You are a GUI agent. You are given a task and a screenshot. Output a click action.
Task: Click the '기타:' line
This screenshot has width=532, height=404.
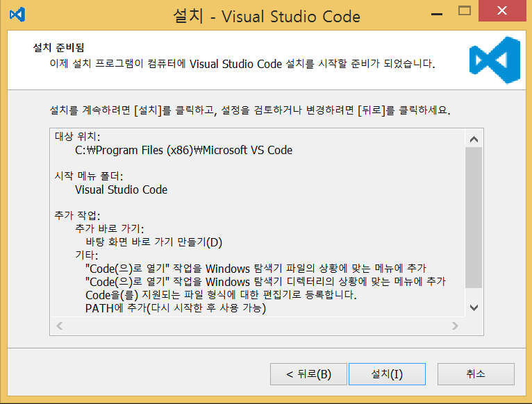(x=87, y=255)
